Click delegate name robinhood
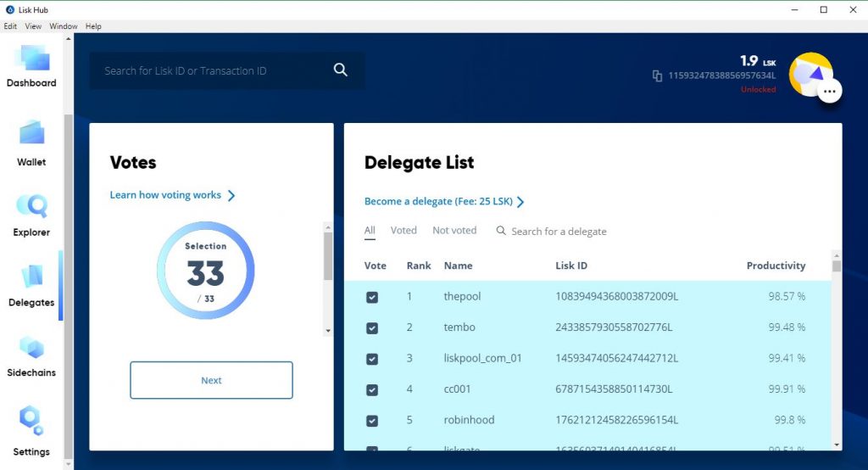Image resolution: width=868 pixels, height=470 pixels. pos(469,420)
